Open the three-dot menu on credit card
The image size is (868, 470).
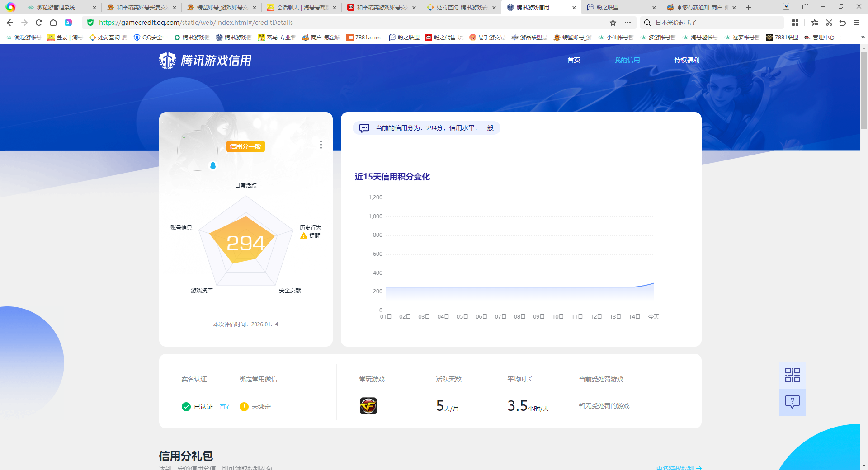[x=321, y=145]
